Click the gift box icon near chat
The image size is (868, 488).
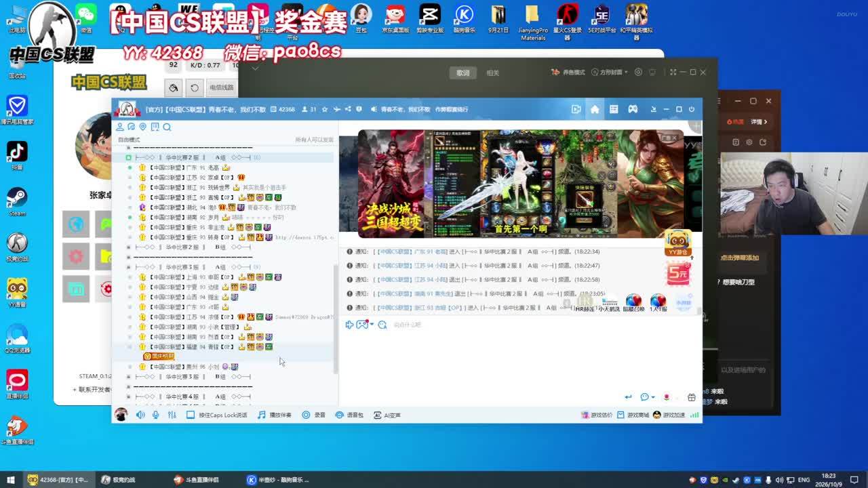click(x=692, y=397)
